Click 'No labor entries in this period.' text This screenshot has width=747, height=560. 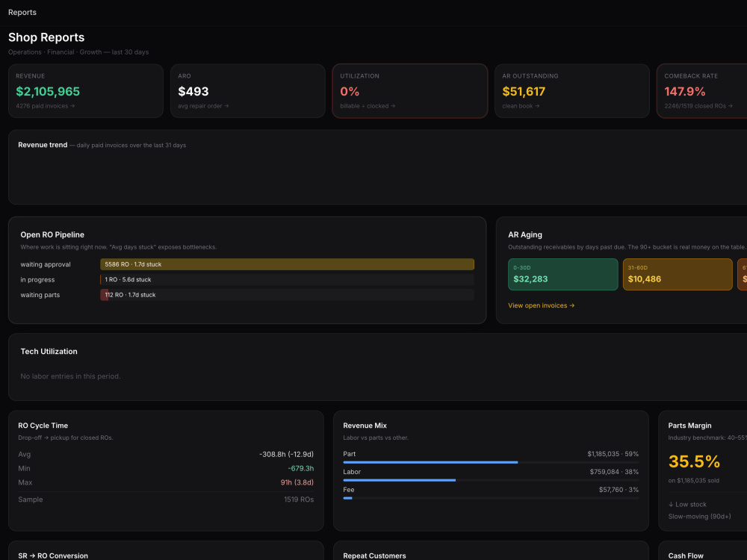[x=70, y=376]
